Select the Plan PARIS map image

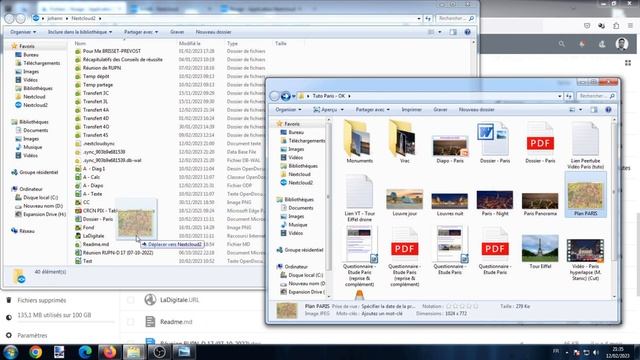point(585,195)
